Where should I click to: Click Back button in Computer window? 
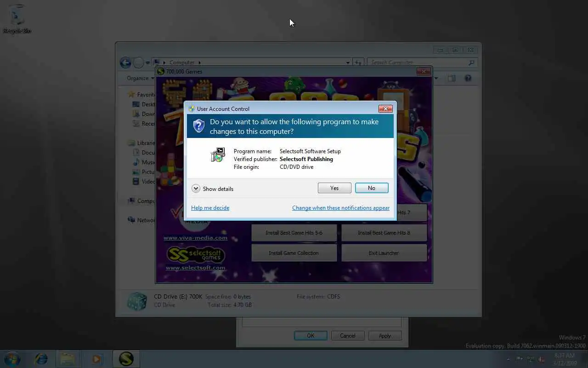click(x=125, y=63)
